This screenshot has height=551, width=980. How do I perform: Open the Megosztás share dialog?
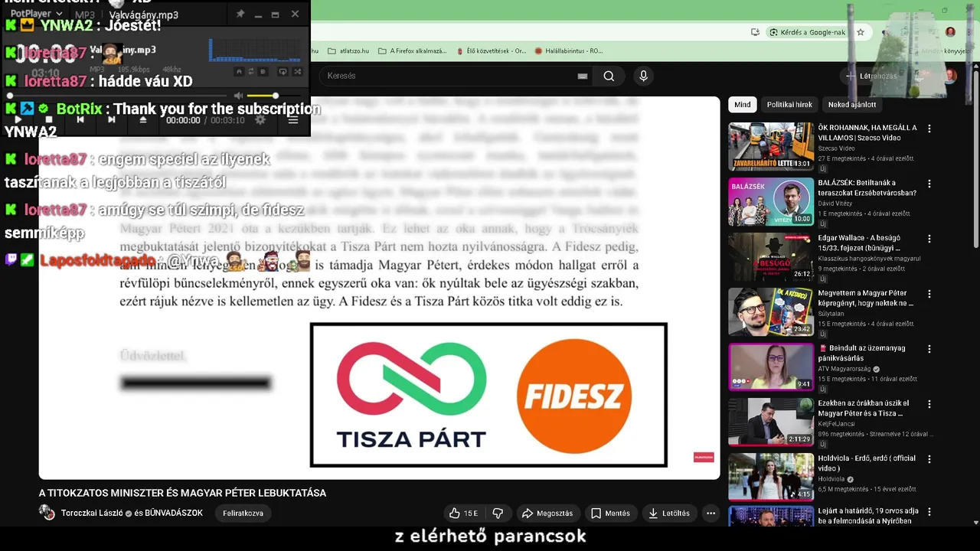[547, 514]
